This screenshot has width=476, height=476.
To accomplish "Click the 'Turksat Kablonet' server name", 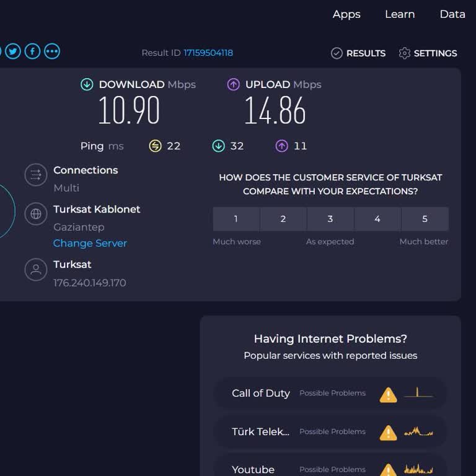I will click(x=97, y=209).
